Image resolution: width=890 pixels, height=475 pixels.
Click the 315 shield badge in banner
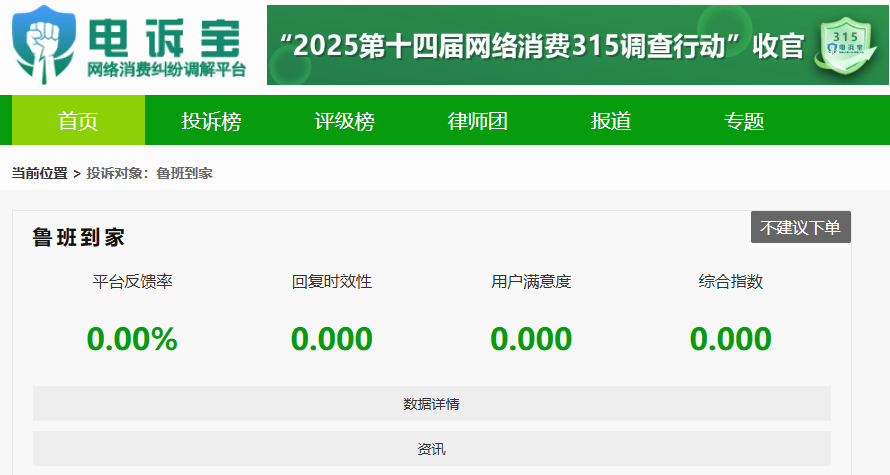click(849, 46)
